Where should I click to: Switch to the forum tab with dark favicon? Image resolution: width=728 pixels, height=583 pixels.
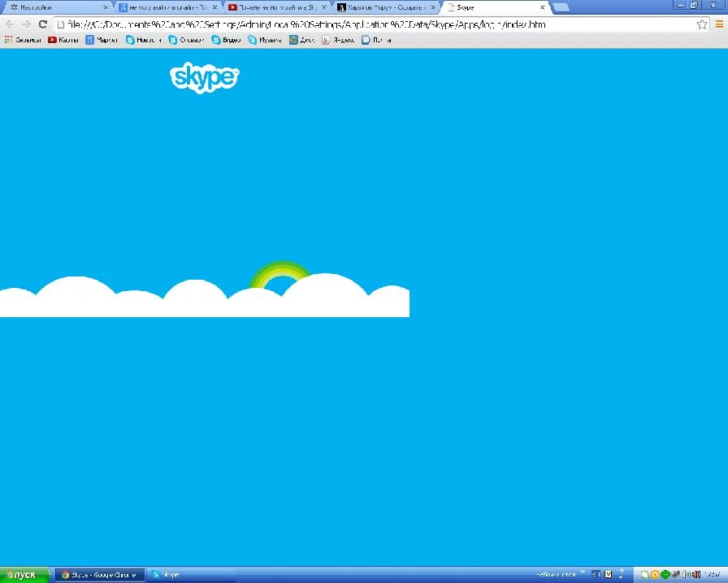385,7
